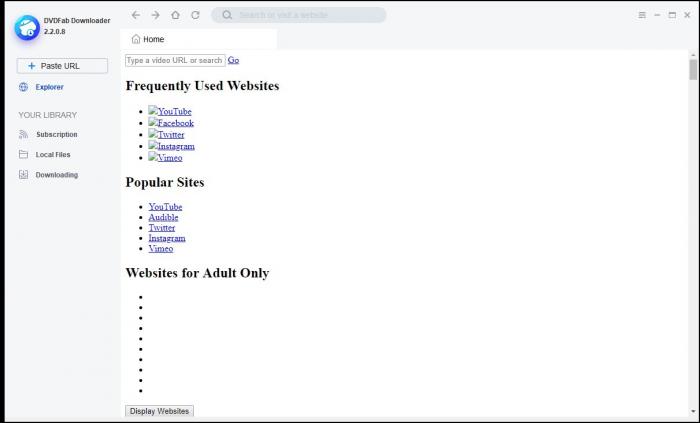
Task: Minimize the DVDFab Downloader window
Action: tap(657, 15)
